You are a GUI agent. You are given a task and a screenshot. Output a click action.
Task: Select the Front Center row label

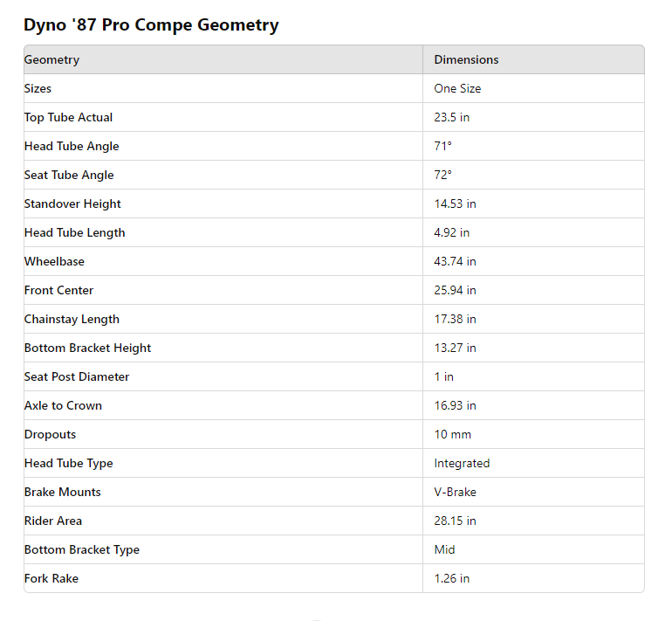pyautogui.click(x=58, y=291)
